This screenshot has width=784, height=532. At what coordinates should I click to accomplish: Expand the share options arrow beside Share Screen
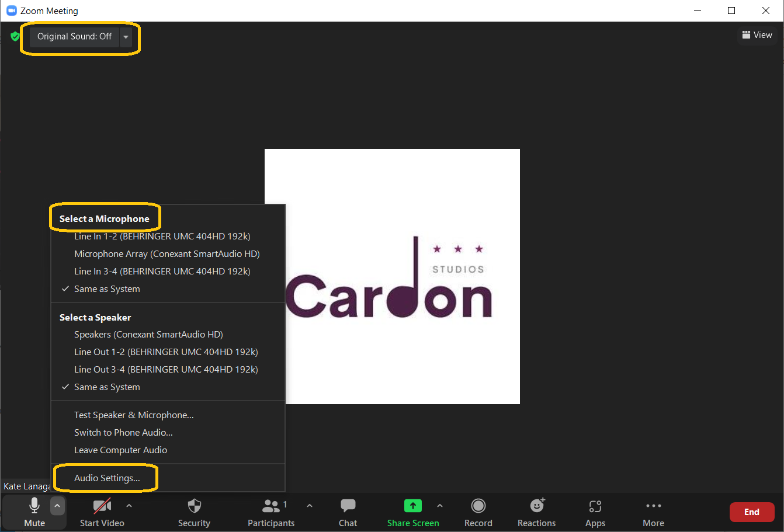440,506
